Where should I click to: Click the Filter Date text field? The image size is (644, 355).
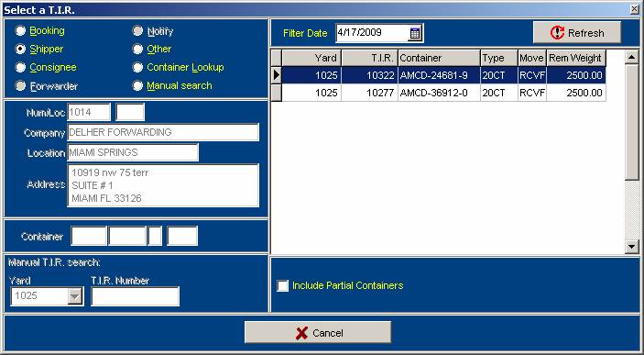click(373, 33)
